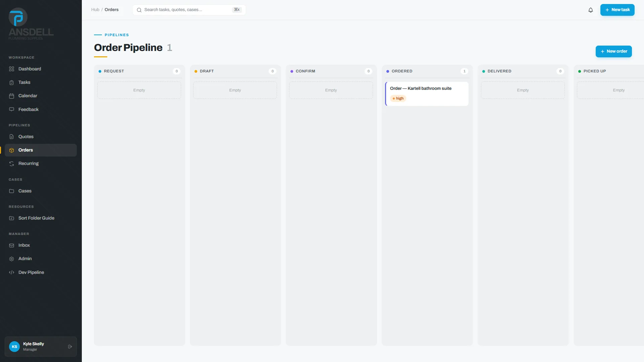This screenshot has width=644, height=362.
Task: Click the Ansdell logo icon
Action: point(18,17)
